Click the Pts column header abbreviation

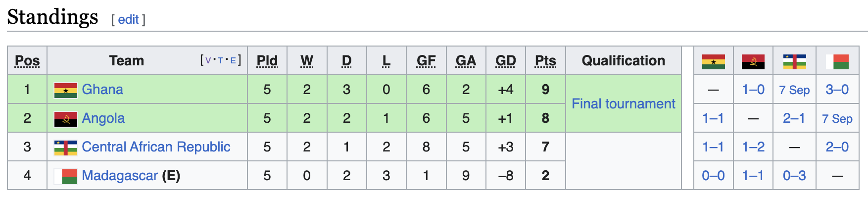click(545, 60)
